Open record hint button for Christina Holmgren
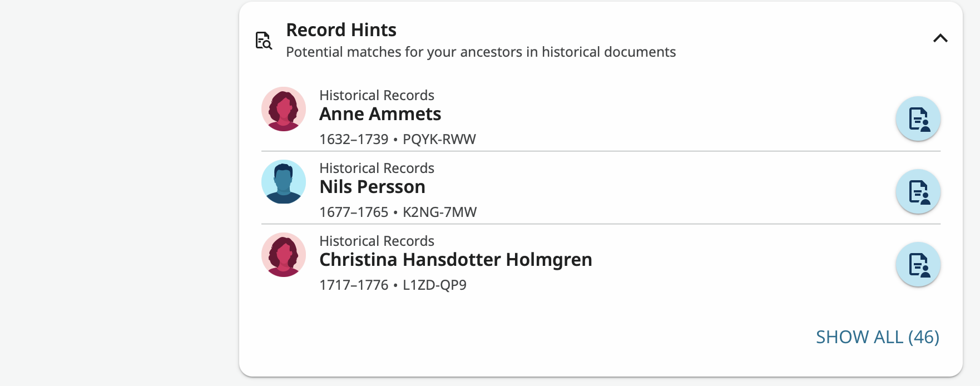980x386 pixels. (918, 265)
